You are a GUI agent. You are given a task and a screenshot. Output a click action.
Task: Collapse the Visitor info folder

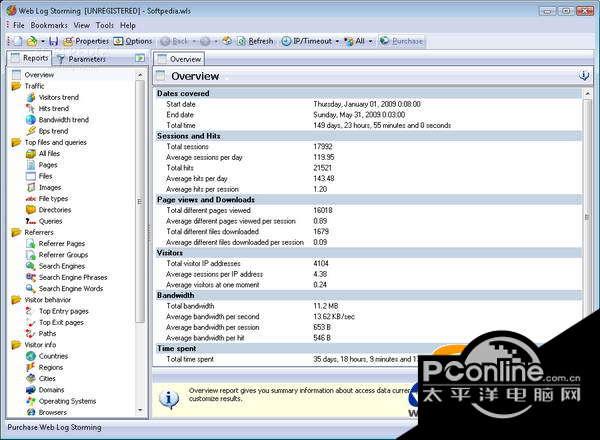pyautogui.click(x=16, y=345)
